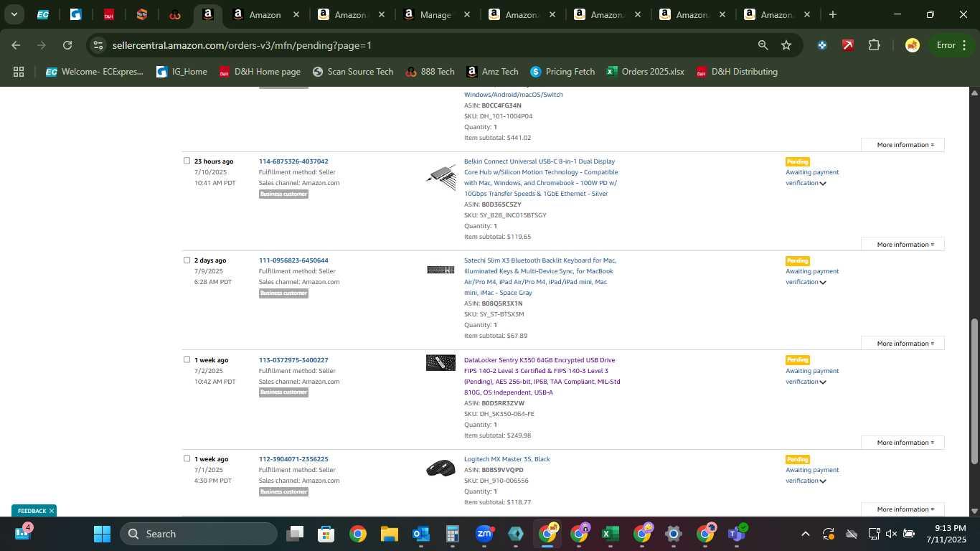This screenshot has width=980, height=551.
Task: Click the Belkin hub product thumbnail
Action: click(440, 176)
